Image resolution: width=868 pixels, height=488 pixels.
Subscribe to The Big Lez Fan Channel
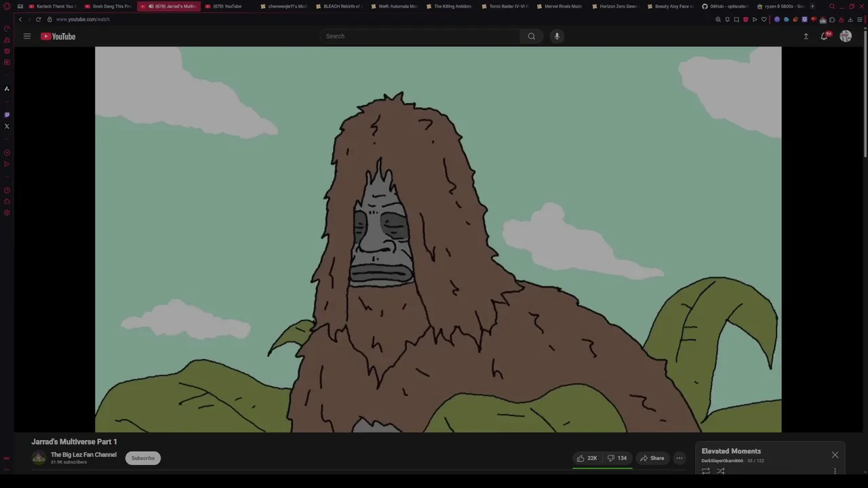tap(143, 458)
